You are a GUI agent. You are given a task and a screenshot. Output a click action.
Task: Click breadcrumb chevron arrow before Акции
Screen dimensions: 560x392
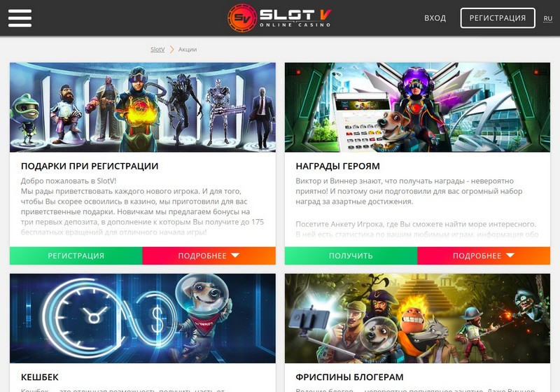171,49
